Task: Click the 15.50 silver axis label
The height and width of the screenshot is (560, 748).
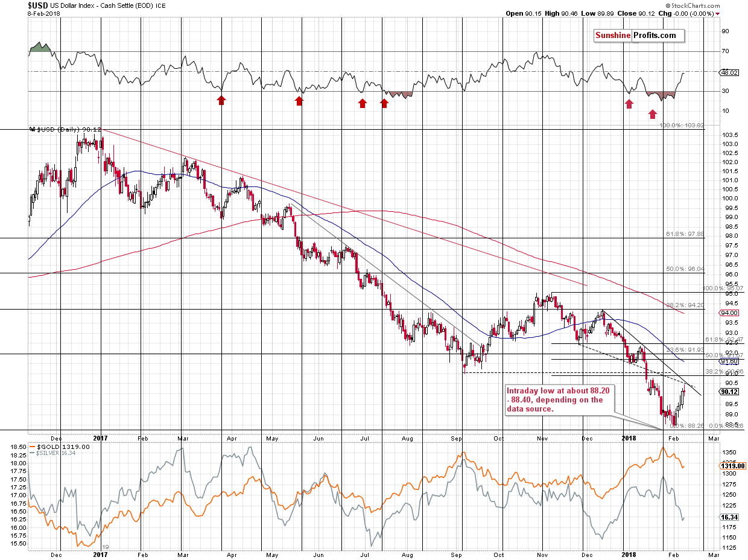Action: 18,543
